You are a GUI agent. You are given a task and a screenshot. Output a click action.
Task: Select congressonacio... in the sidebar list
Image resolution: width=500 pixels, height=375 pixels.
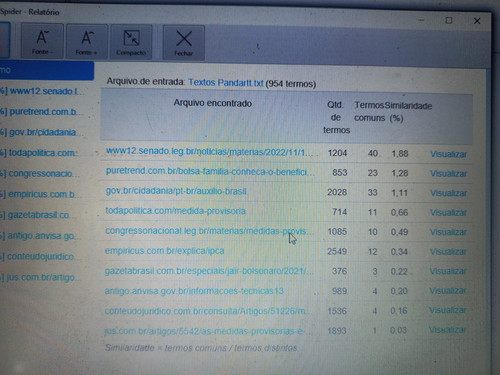point(39,174)
